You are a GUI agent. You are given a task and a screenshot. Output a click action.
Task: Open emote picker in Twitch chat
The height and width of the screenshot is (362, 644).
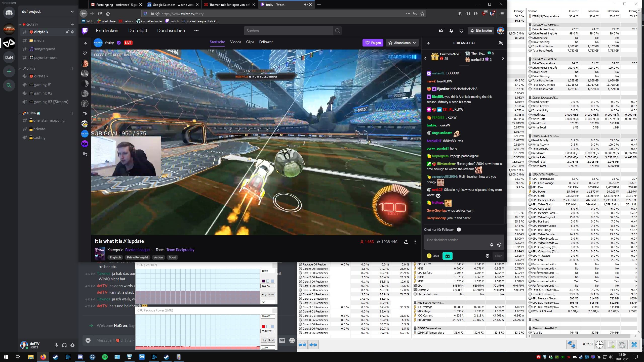[x=499, y=245]
